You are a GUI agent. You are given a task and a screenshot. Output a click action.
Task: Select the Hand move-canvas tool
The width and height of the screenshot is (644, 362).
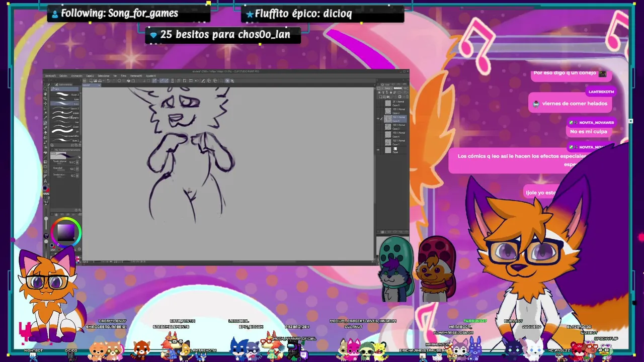[45, 94]
